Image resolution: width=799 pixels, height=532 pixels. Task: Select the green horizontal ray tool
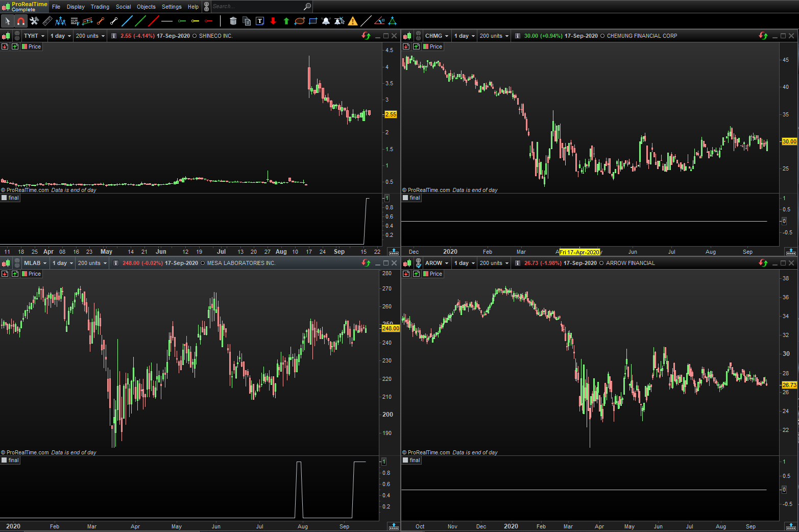point(181,21)
